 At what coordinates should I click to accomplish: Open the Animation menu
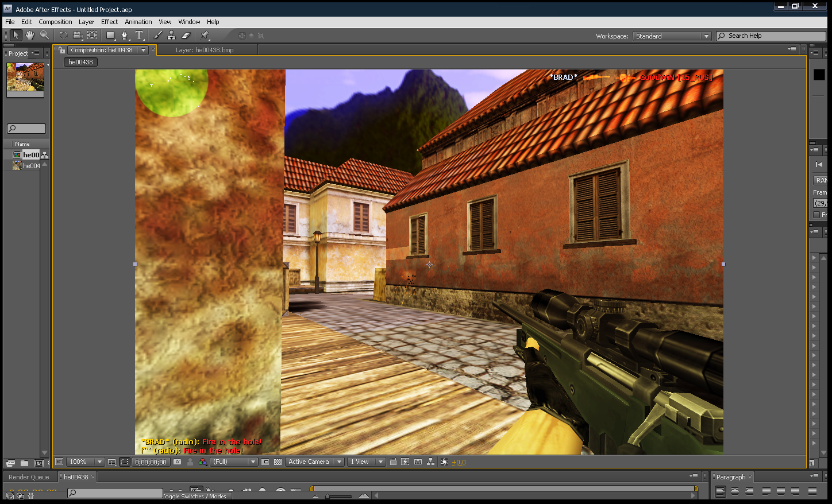pyautogui.click(x=138, y=22)
